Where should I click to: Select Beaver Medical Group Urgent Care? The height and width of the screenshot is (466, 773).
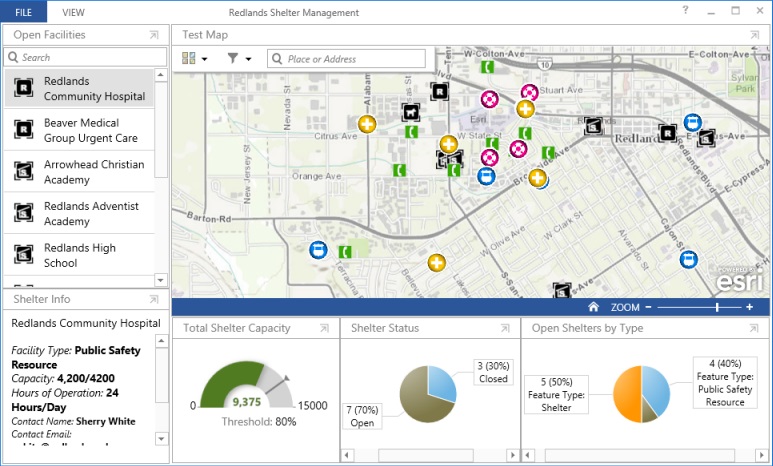(79, 130)
